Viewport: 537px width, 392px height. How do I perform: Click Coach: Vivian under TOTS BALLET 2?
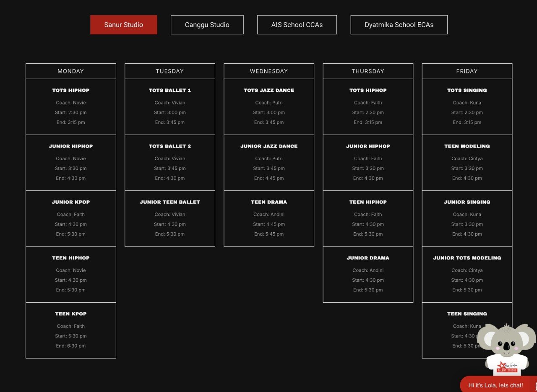[170, 158]
